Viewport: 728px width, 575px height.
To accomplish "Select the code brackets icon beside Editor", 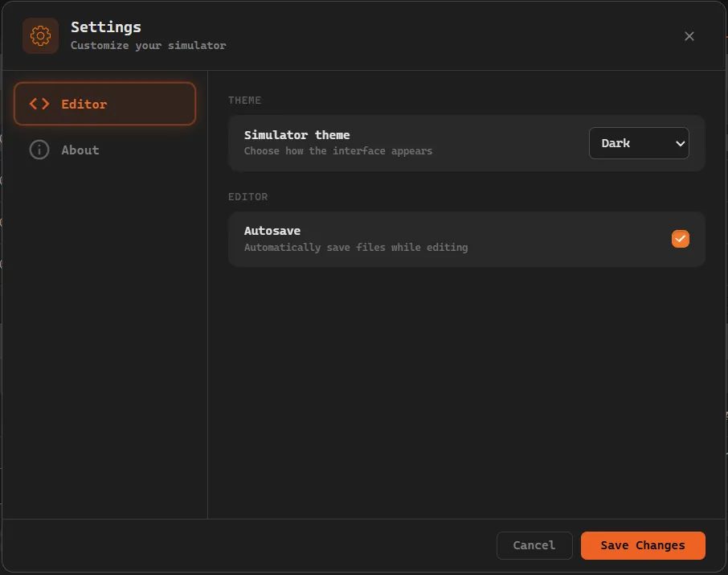I will pyautogui.click(x=38, y=104).
